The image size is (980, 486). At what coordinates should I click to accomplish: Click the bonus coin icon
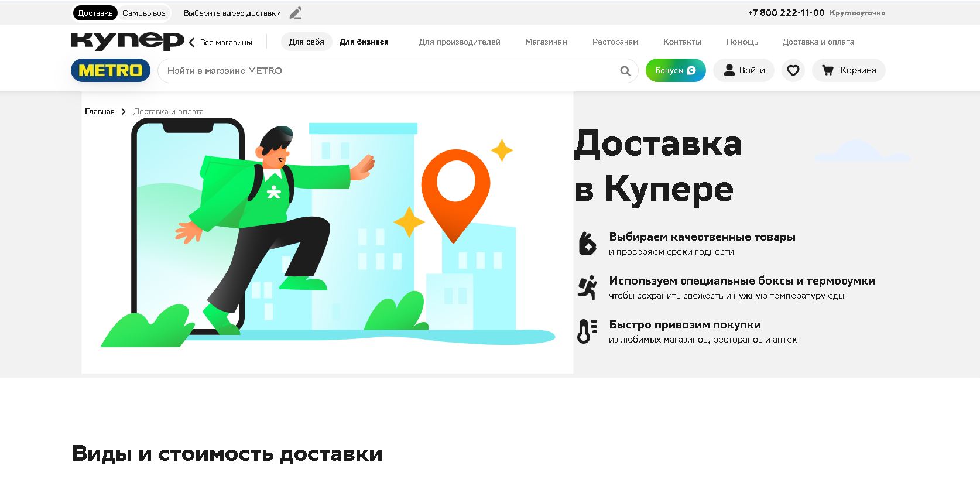(x=691, y=70)
